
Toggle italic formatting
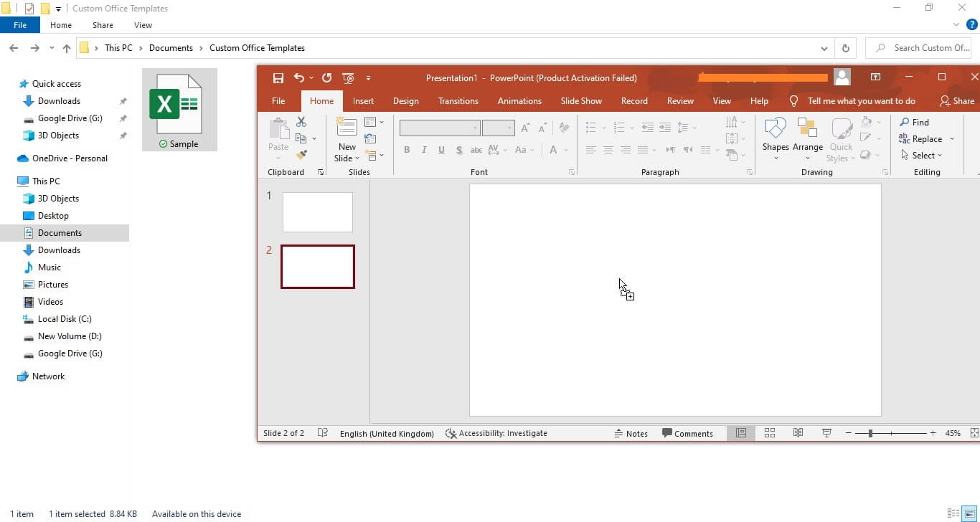point(424,150)
